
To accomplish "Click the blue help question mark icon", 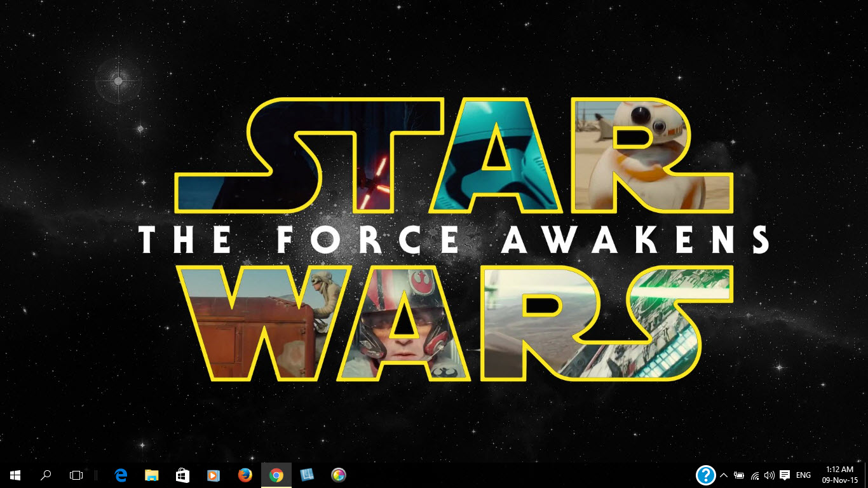I will [x=706, y=475].
